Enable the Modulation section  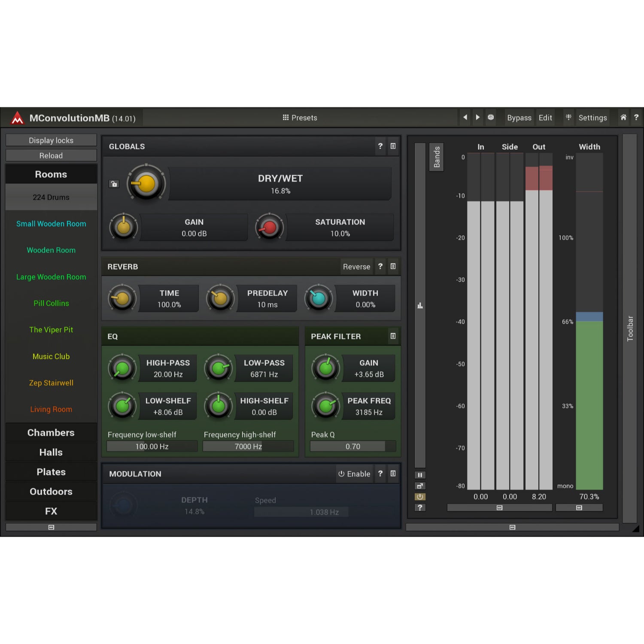[x=354, y=474]
